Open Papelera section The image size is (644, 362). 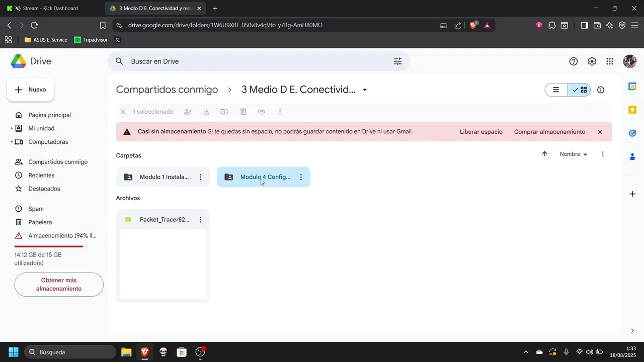pyautogui.click(x=40, y=222)
